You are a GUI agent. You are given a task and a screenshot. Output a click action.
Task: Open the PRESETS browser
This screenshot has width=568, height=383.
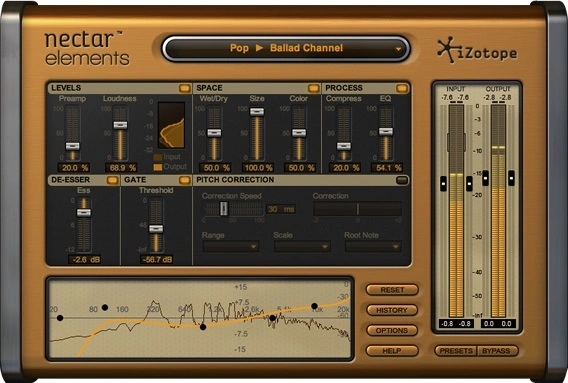coord(456,351)
